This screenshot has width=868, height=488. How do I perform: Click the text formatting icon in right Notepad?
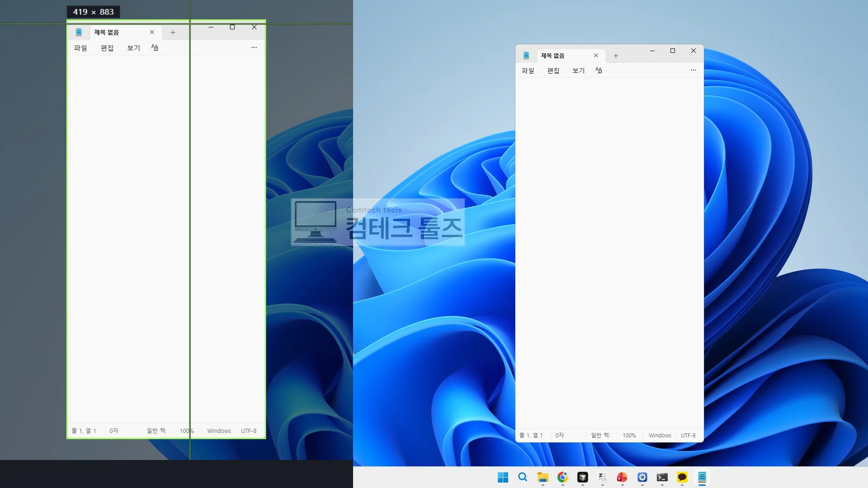pos(599,70)
